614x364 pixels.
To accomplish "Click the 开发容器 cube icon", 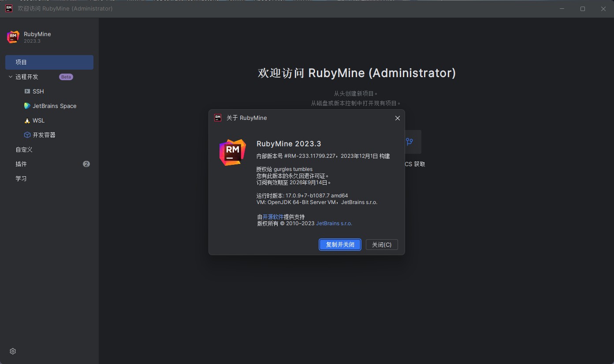I will (x=27, y=135).
